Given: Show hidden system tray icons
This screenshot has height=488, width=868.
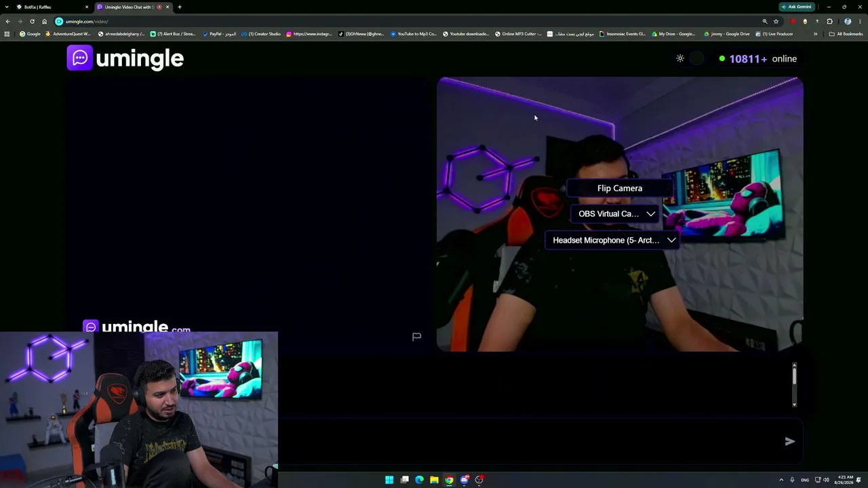Looking at the screenshot, I should 781,480.
